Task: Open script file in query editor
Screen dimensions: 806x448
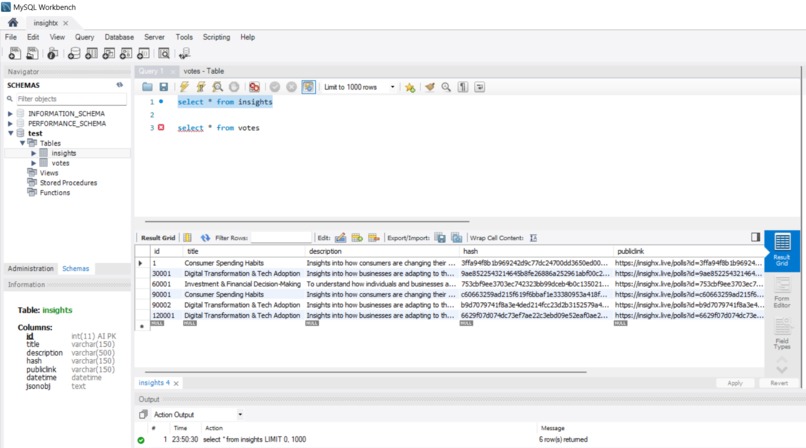Action: point(148,87)
